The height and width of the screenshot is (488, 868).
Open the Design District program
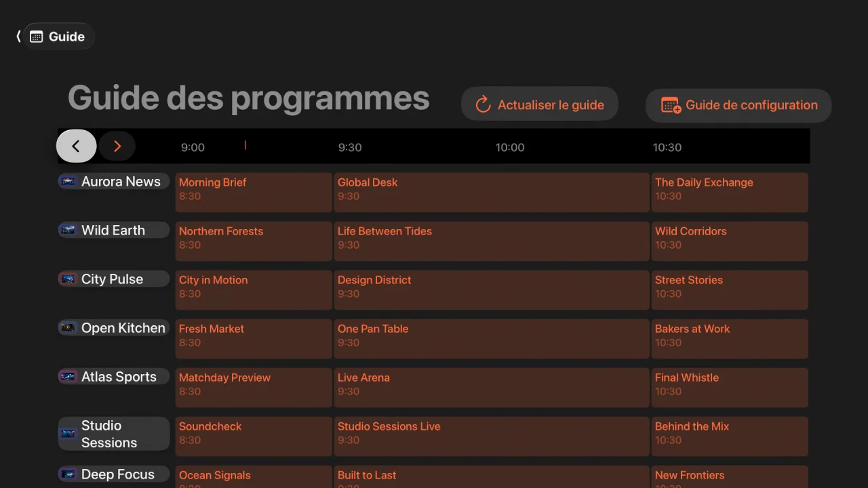pos(492,290)
